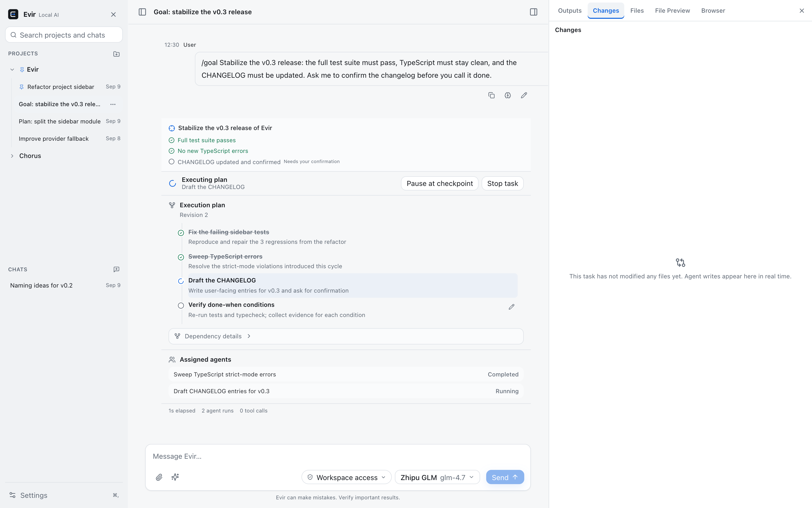Click the Evir app logo icon
The image size is (812, 508).
(13, 14)
